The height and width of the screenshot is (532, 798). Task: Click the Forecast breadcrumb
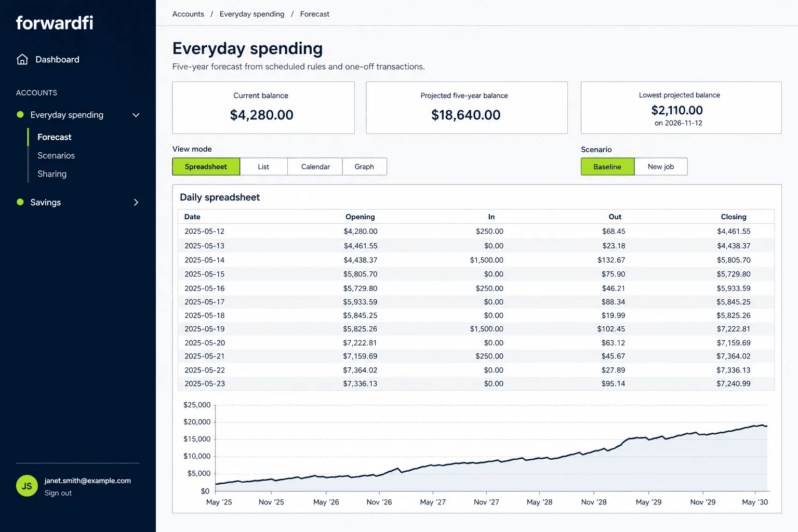pos(315,14)
